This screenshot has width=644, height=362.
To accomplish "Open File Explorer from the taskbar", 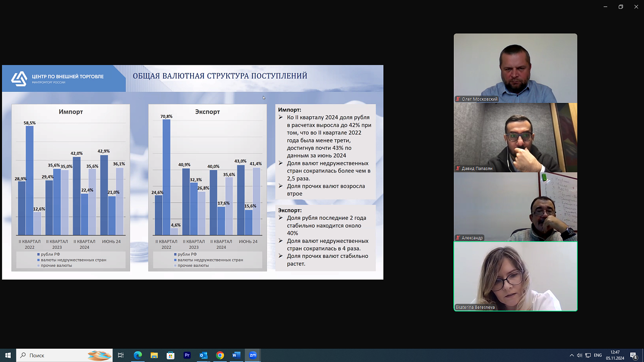I will click(154, 355).
